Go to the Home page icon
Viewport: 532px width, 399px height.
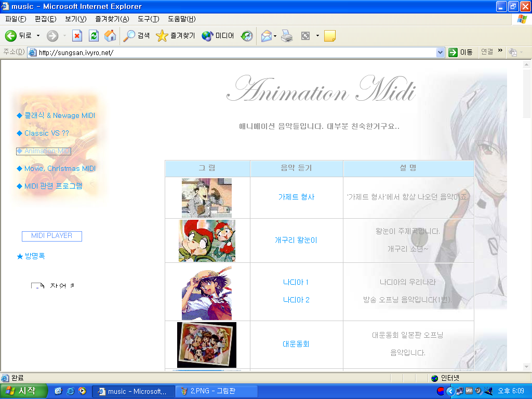click(x=110, y=36)
